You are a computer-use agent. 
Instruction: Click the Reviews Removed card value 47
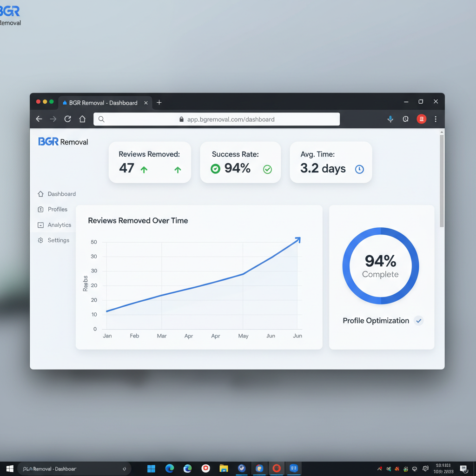[x=126, y=168]
